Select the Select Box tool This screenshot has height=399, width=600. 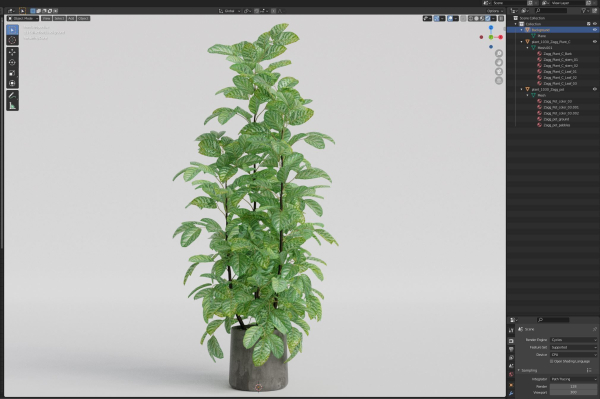pos(12,30)
